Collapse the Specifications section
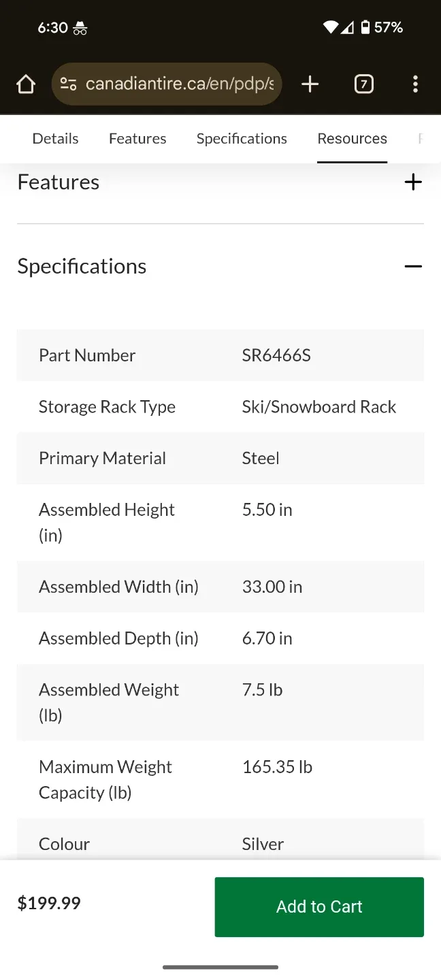The width and height of the screenshot is (441, 980). click(413, 266)
